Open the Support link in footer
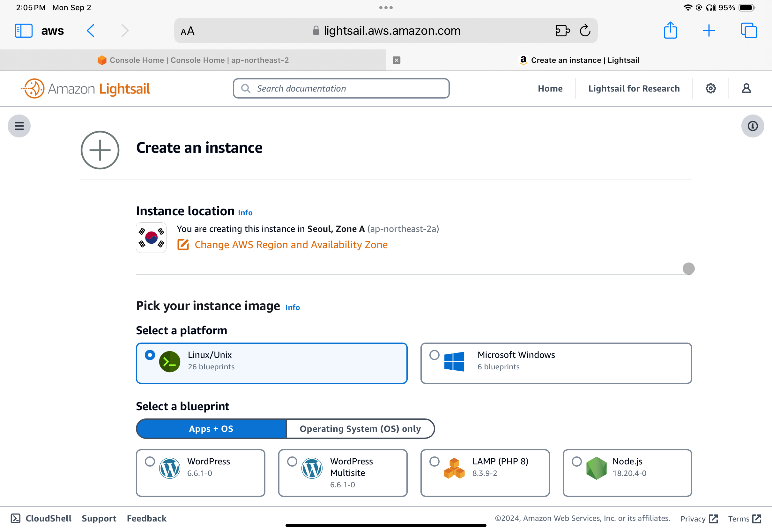The height and width of the screenshot is (532, 772). (x=99, y=518)
